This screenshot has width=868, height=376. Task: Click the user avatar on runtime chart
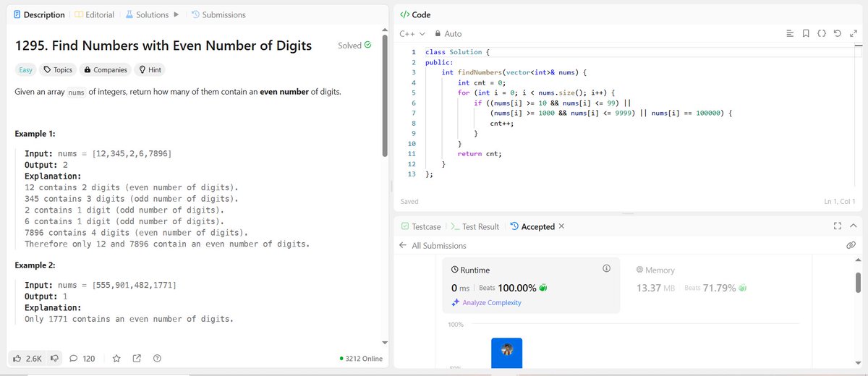tap(506, 349)
